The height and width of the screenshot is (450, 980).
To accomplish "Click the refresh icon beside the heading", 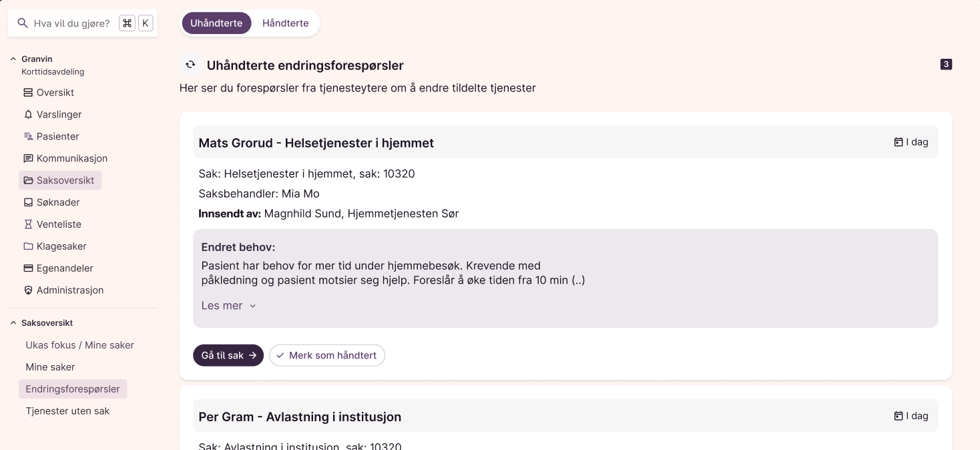I will [x=190, y=65].
